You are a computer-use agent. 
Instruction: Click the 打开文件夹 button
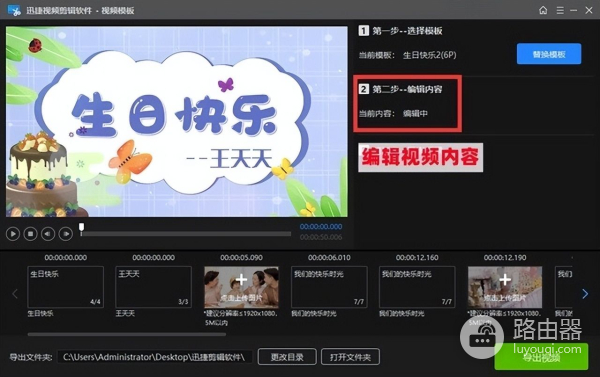point(350,357)
